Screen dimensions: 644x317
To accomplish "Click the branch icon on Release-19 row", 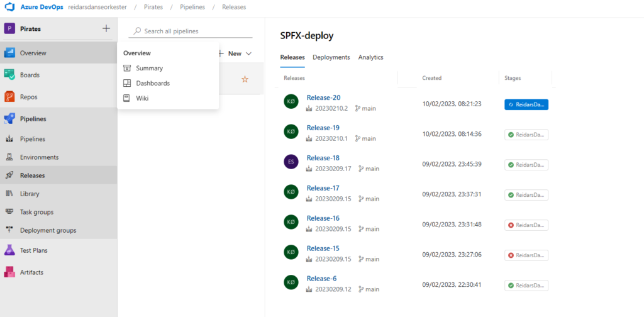I will click(x=358, y=139).
